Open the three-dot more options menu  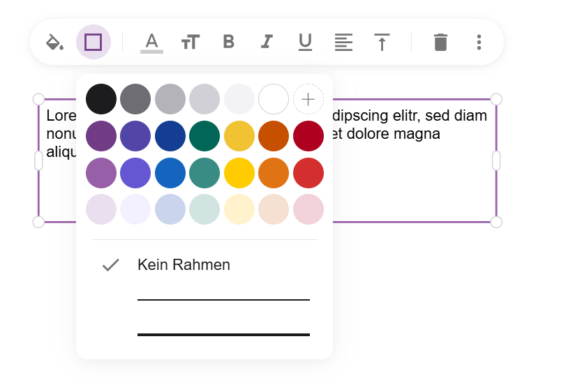[x=479, y=42]
